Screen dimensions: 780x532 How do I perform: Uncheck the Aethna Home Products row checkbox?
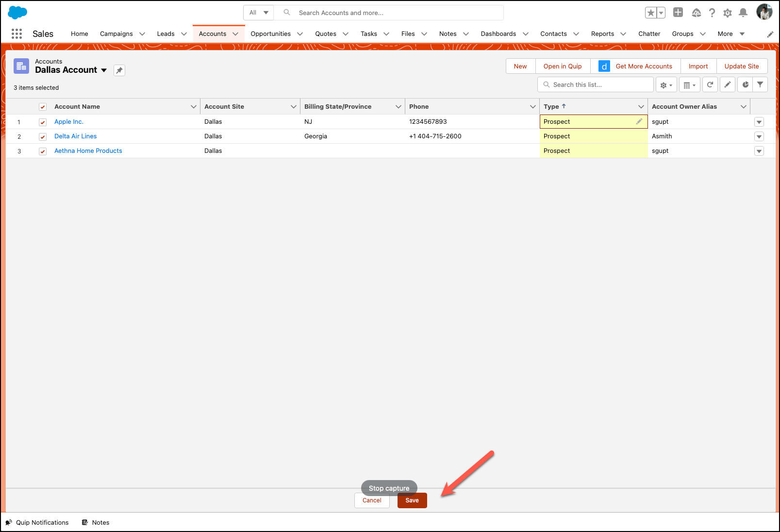(x=43, y=151)
